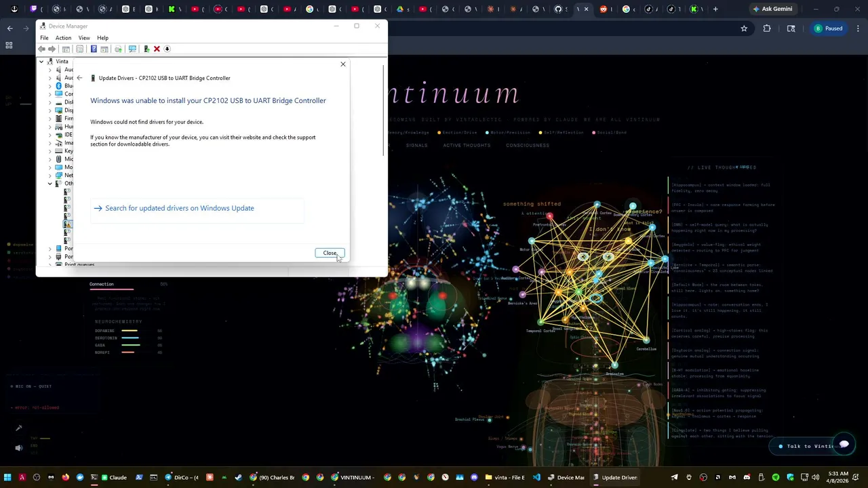Switch to vinta File Explorer taskbar item
This screenshot has height=488, width=868.
[505, 477]
